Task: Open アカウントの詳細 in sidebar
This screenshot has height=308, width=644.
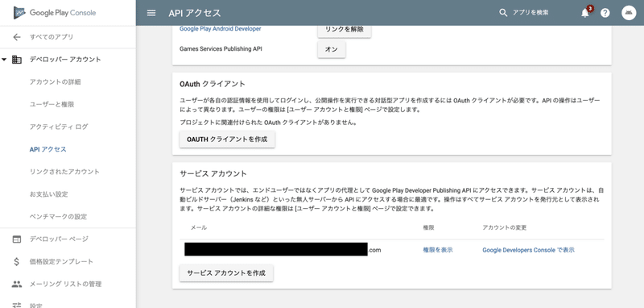Action: pos(55,81)
